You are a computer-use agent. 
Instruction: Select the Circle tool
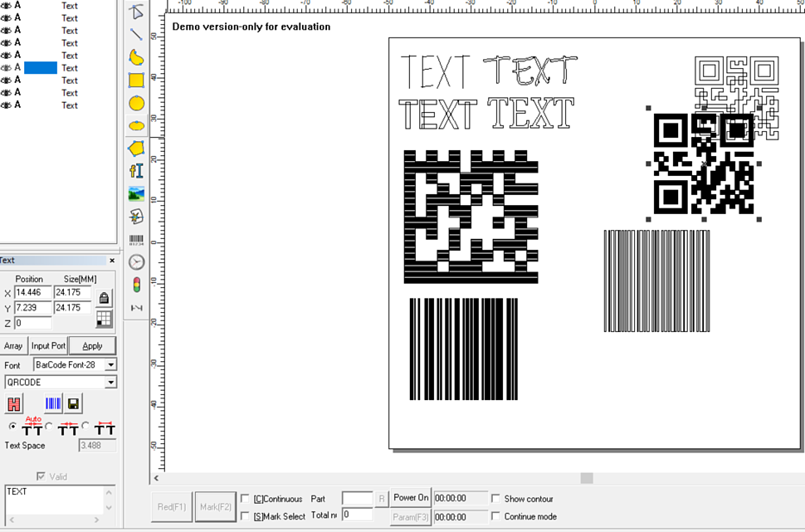(x=136, y=103)
